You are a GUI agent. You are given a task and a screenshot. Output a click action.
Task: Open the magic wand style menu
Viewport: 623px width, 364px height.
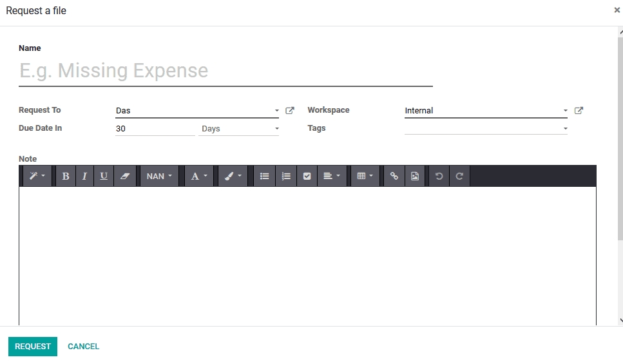[36, 176]
